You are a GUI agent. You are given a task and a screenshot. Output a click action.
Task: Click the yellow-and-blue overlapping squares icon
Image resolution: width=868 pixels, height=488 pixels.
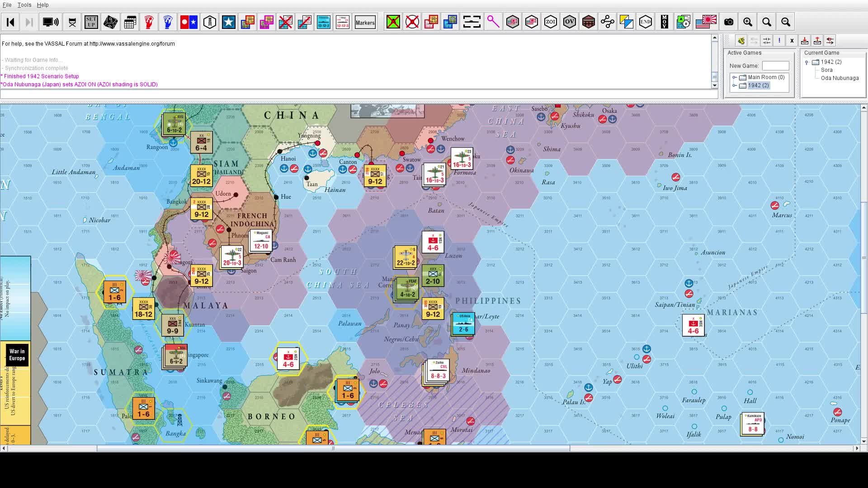(627, 22)
